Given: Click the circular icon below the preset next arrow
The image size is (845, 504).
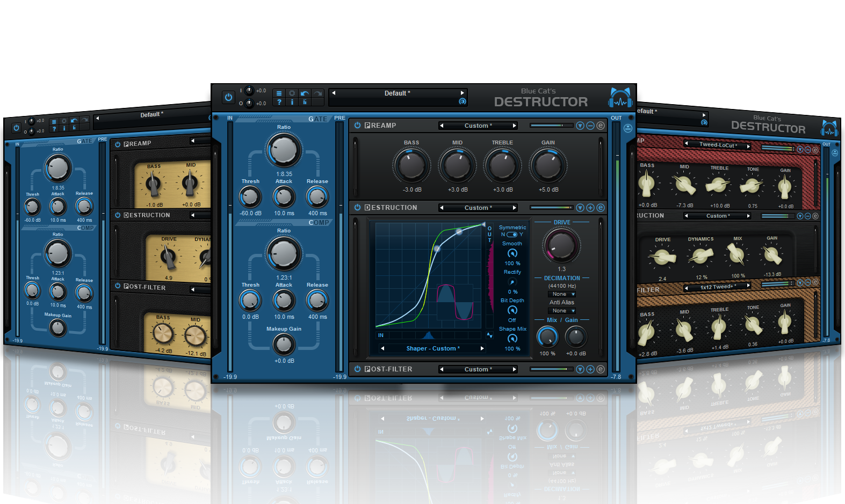Looking at the screenshot, I should [462, 101].
